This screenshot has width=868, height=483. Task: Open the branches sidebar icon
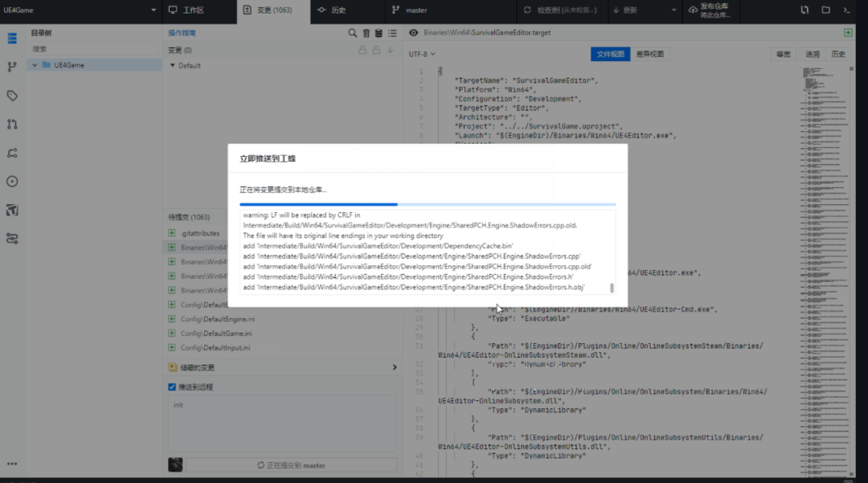(x=12, y=67)
